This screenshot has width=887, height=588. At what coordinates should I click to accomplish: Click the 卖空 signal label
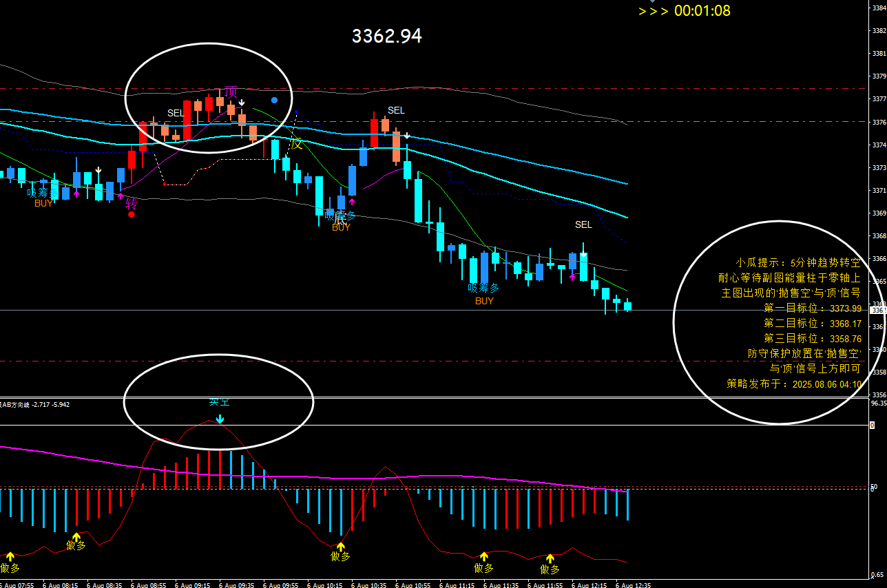pos(220,402)
